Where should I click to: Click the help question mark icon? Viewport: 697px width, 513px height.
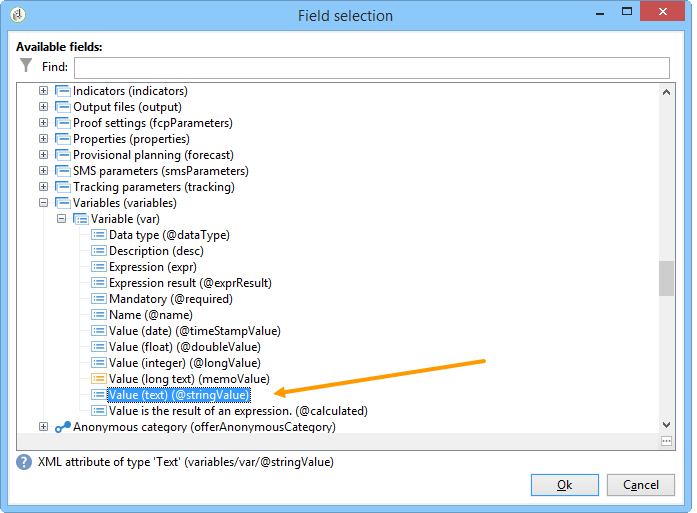click(x=24, y=462)
